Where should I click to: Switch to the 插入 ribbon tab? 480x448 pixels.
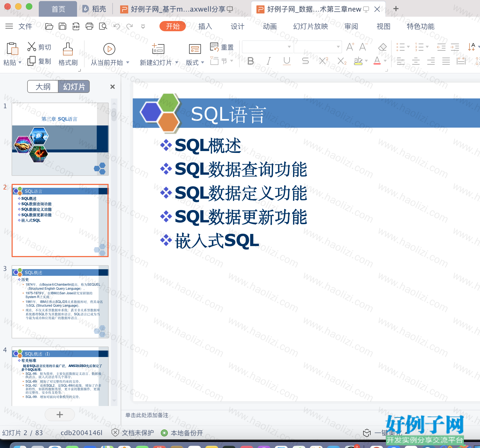click(205, 26)
